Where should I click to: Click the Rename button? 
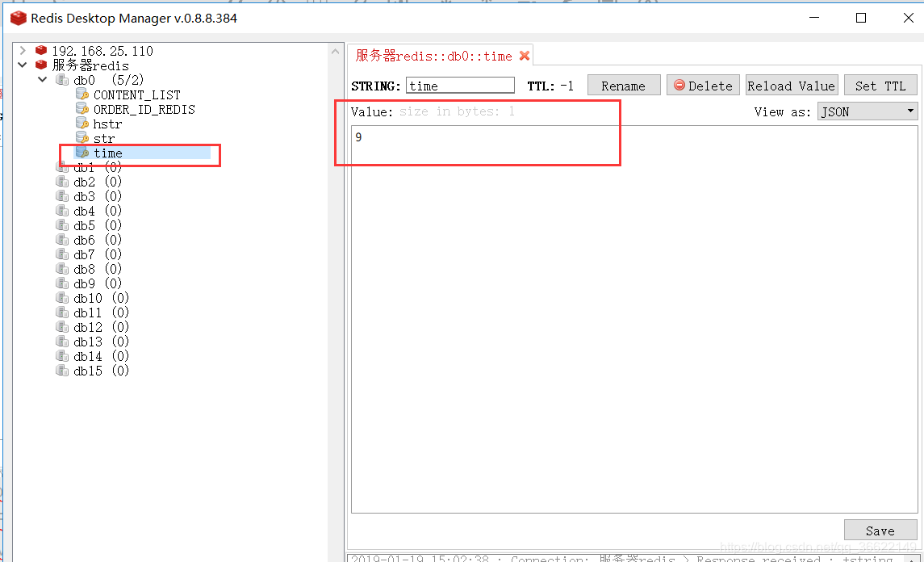(x=624, y=86)
